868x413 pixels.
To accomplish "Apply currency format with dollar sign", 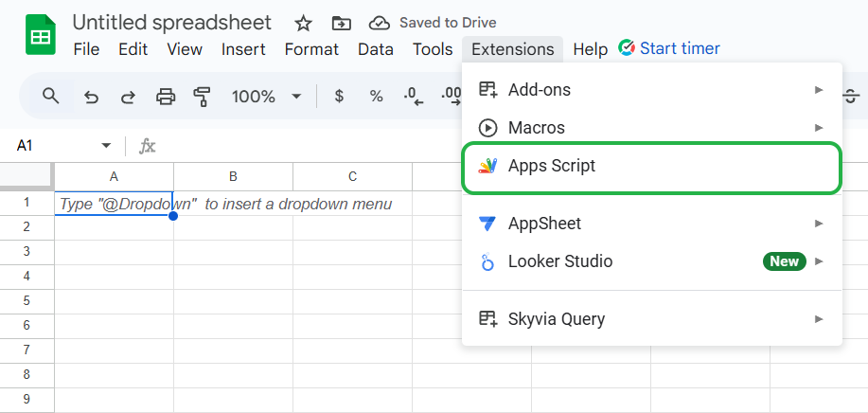I will (x=339, y=97).
